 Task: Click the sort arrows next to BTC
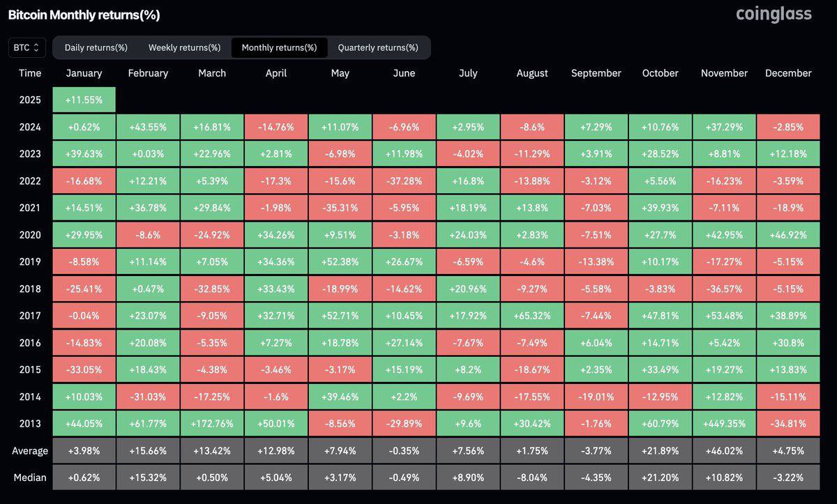coord(38,47)
